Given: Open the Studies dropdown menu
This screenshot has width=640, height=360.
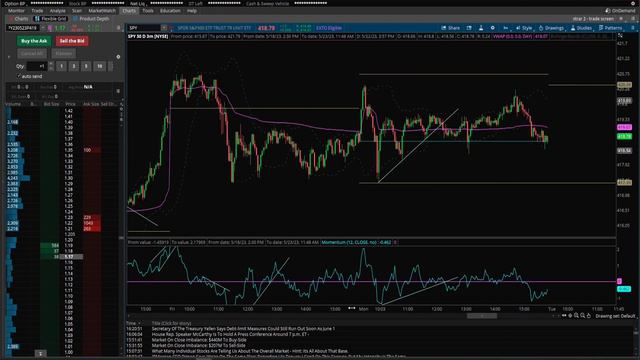Looking at the screenshot, I should pyautogui.click(x=581, y=28).
